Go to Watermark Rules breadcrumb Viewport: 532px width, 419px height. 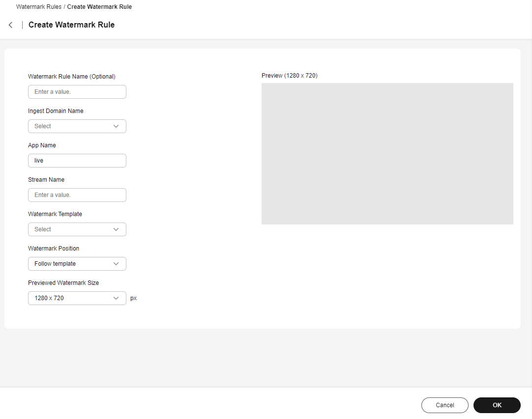pyautogui.click(x=39, y=7)
